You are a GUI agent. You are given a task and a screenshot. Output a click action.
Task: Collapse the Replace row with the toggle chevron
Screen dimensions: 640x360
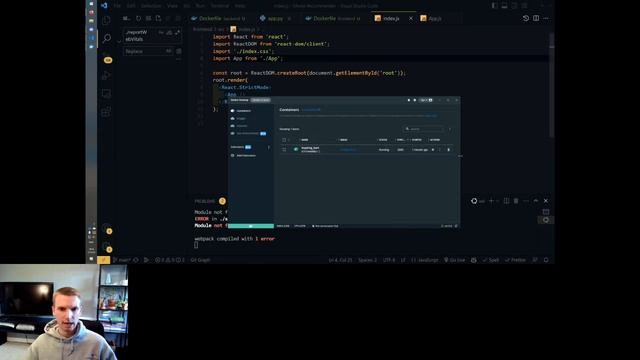[x=119, y=41]
